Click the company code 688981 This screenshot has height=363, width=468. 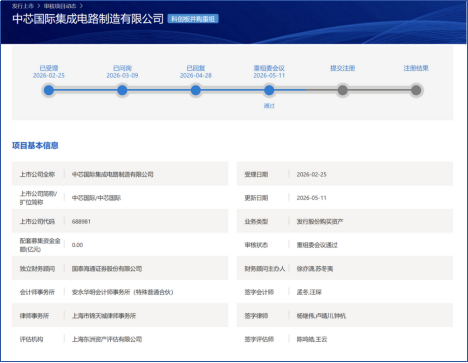click(x=81, y=221)
